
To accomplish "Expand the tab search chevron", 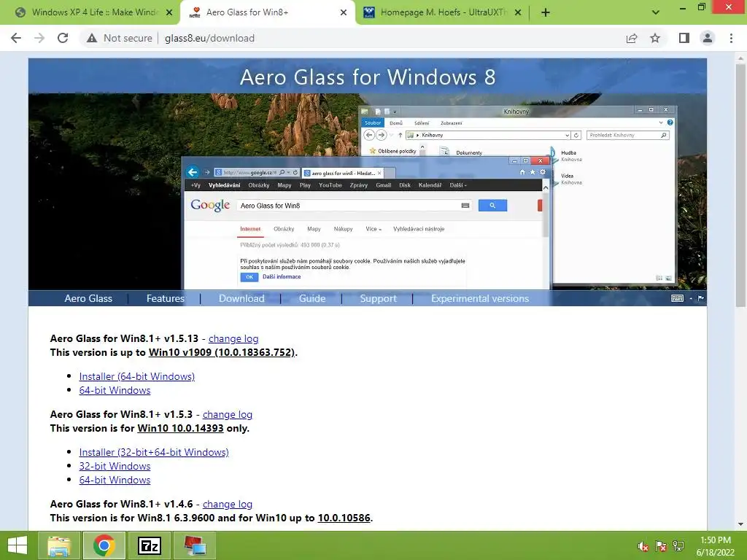I will coord(656,12).
